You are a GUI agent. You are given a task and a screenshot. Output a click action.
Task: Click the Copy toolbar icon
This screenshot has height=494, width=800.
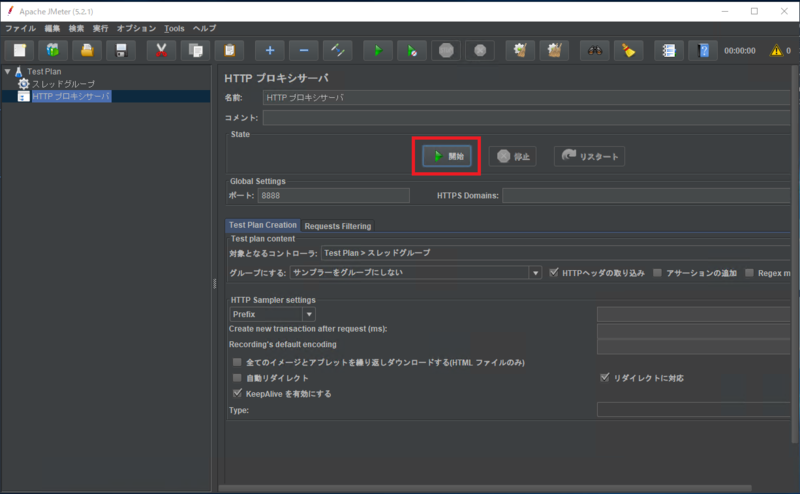(x=195, y=51)
